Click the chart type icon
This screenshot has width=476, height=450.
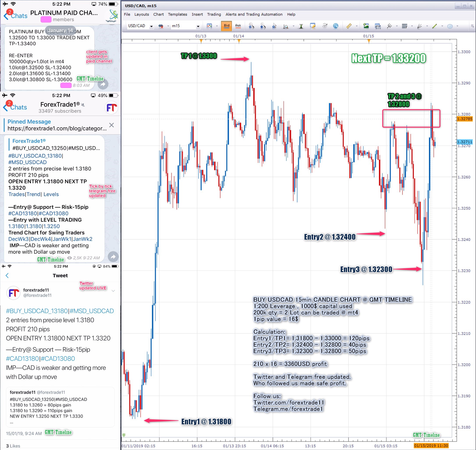[x=209, y=26]
